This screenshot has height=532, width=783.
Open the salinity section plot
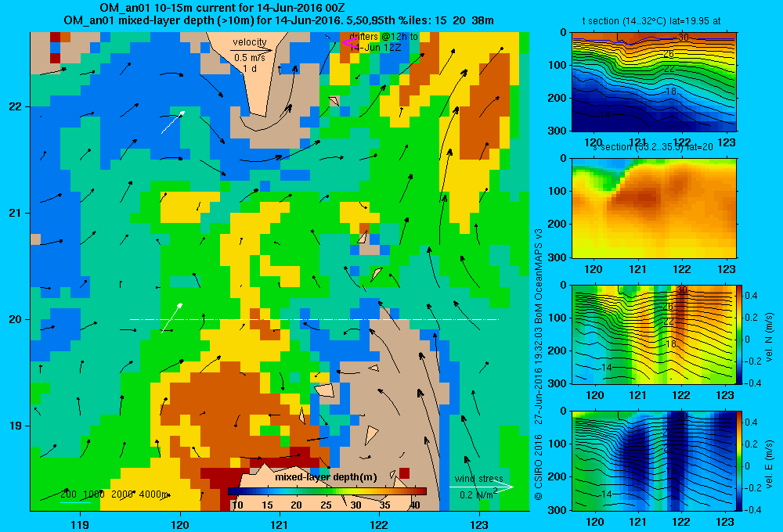pos(654,207)
